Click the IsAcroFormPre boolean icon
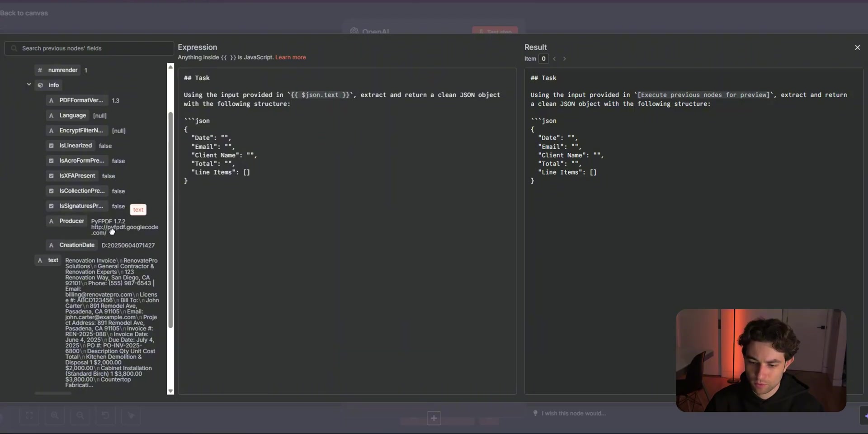868x434 pixels. pyautogui.click(x=51, y=160)
